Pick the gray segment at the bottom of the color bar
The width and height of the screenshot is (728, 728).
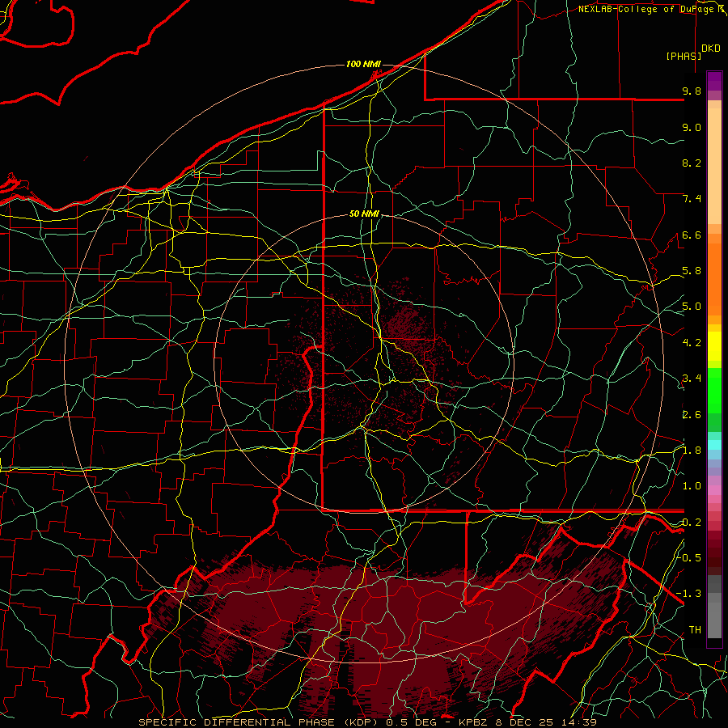[714, 616]
